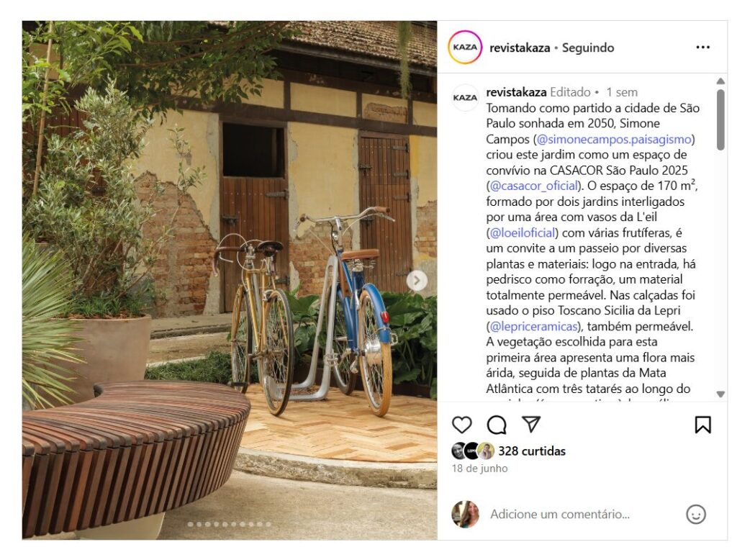This screenshot has width=737, height=560.
Task: Click the liker avatars next to 328 curtidas
Action: 472,451
